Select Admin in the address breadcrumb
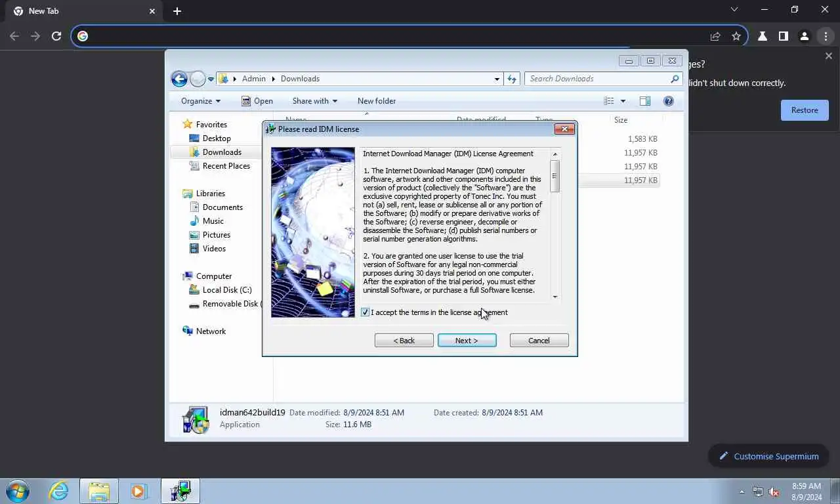 pyautogui.click(x=254, y=79)
